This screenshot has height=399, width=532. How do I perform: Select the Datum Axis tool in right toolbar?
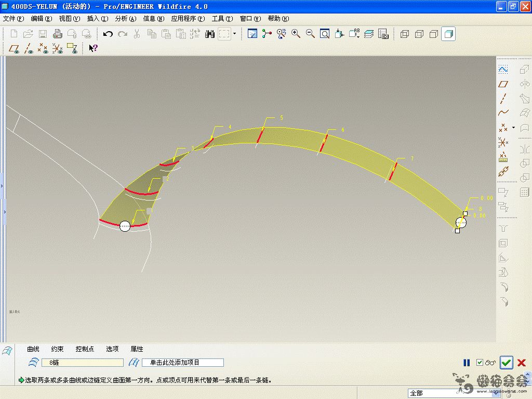tap(503, 98)
